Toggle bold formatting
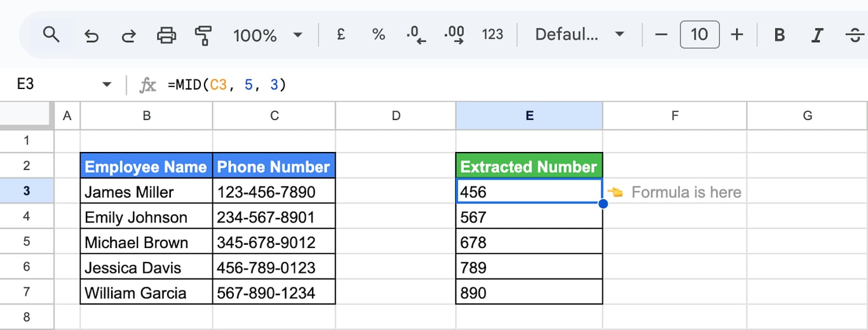This screenshot has width=868, height=330. 780,35
